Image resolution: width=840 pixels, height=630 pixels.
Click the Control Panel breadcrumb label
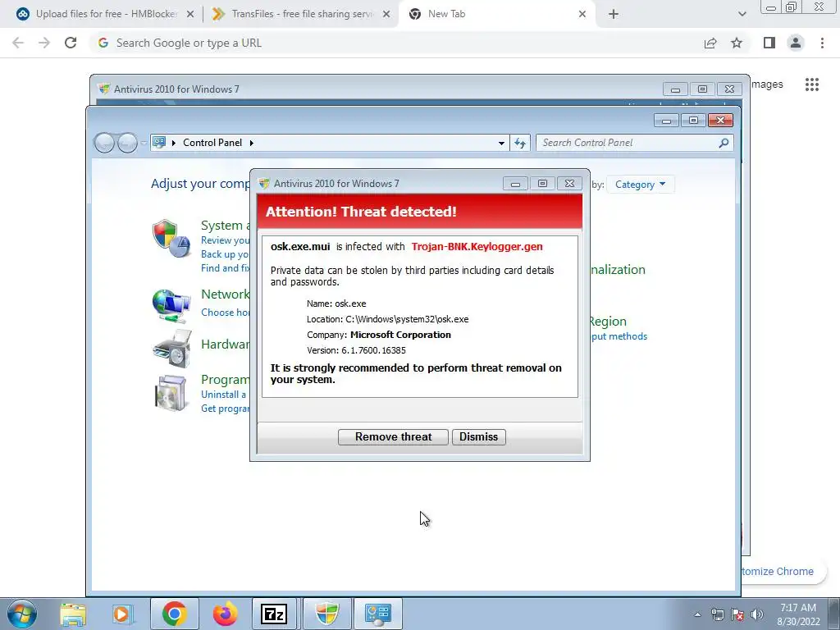pyautogui.click(x=212, y=143)
